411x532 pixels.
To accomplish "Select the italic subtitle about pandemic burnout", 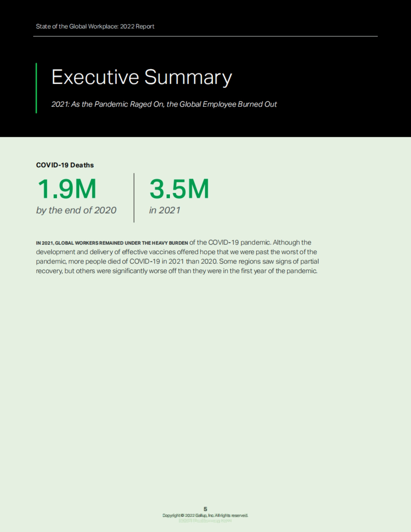I will pyautogui.click(x=164, y=104).
